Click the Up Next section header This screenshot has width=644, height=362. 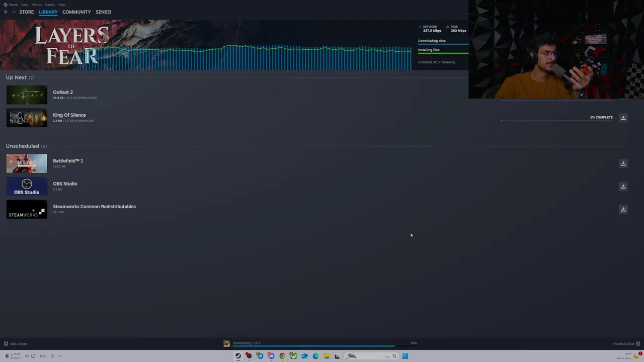tap(20, 77)
